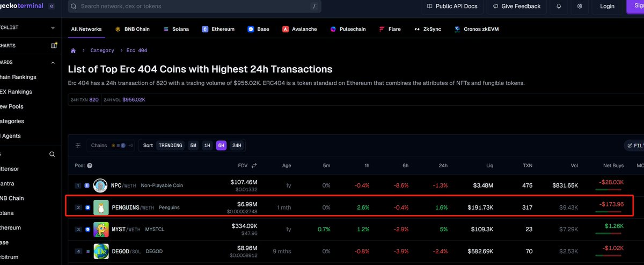
Task: Click Ethereum chain icon in NPC row
Action: coord(87,185)
